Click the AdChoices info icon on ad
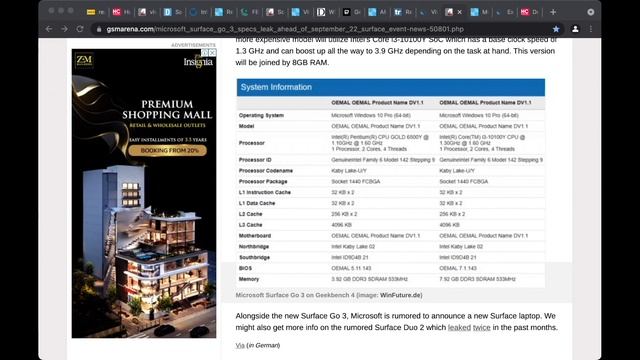The image size is (640, 360). (x=205, y=52)
